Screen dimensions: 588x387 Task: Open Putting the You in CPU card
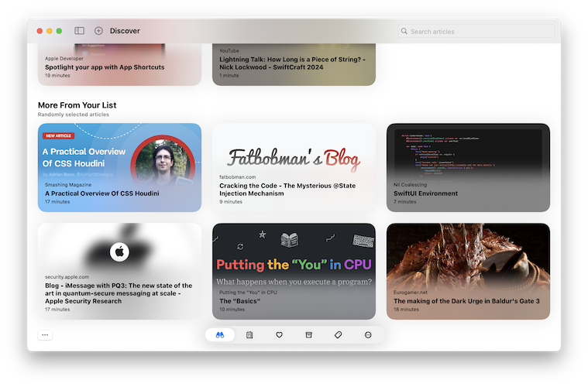pyautogui.click(x=294, y=271)
